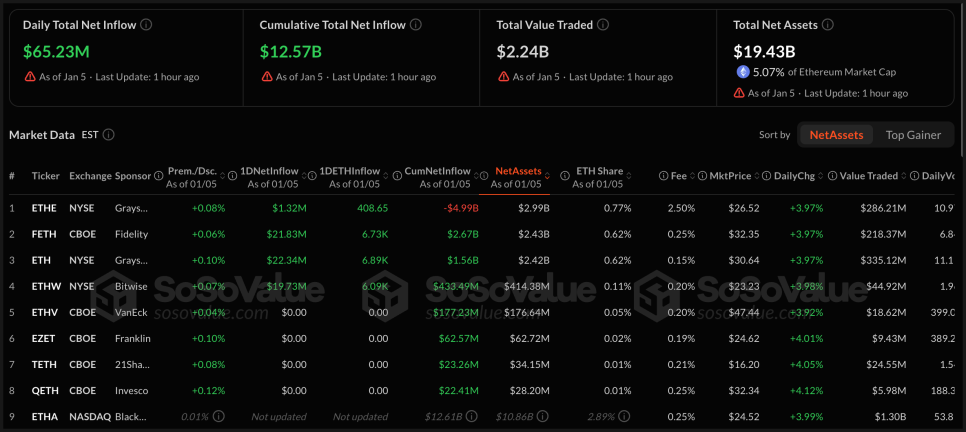Open the FETH ticker link

tap(45, 234)
